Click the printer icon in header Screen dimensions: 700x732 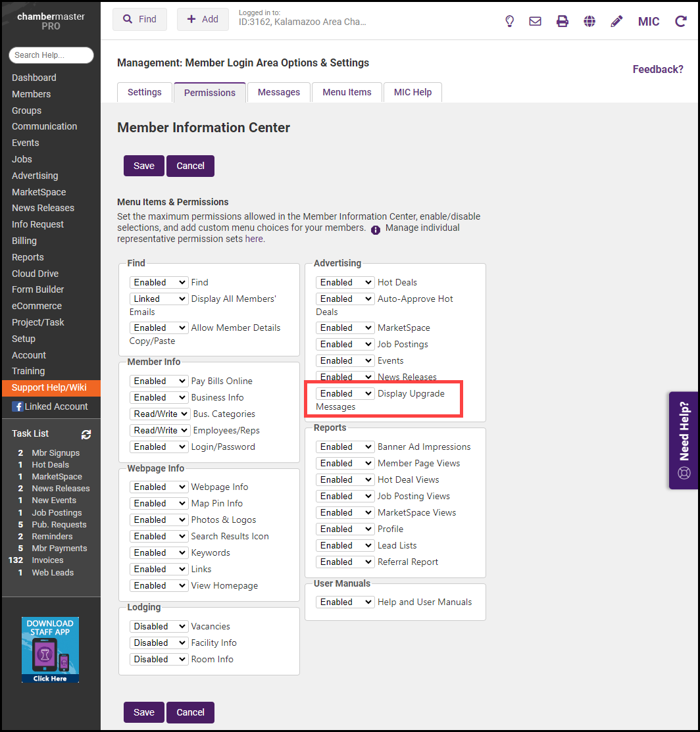pyautogui.click(x=562, y=21)
